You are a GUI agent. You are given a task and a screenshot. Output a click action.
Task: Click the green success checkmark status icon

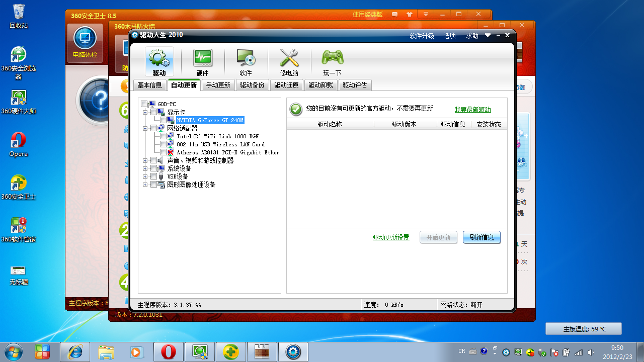296,109
